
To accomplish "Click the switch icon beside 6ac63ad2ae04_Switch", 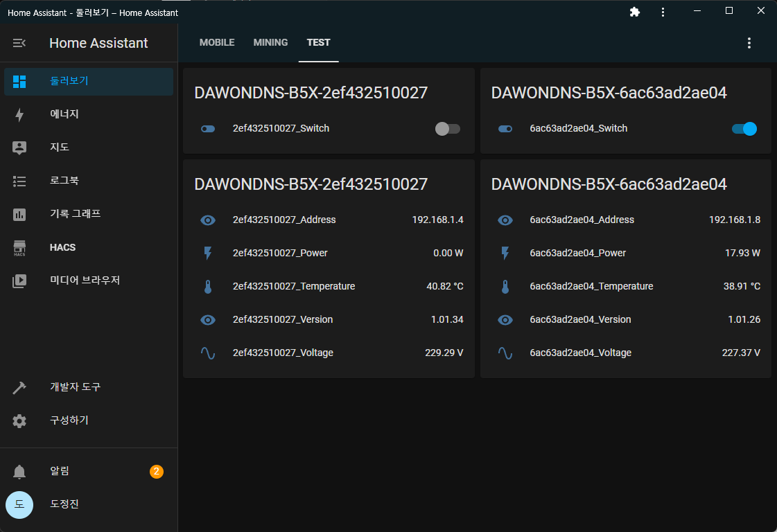I will [x=505, y=129].
